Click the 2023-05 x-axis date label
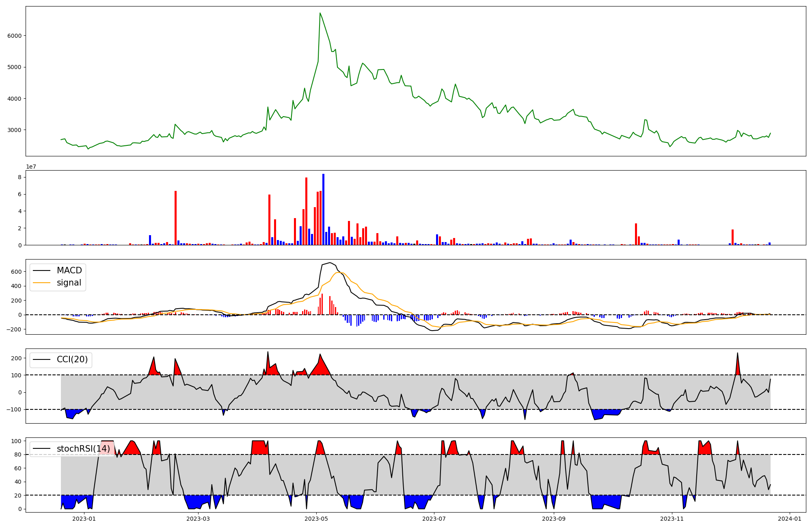The image size is (812, 528). [316, 519]
